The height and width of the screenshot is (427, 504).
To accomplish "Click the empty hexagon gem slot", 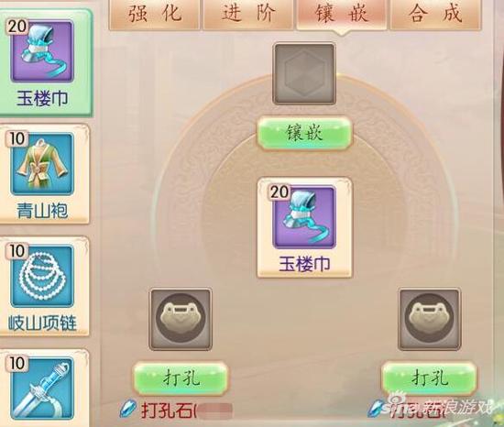I will 304,74.
